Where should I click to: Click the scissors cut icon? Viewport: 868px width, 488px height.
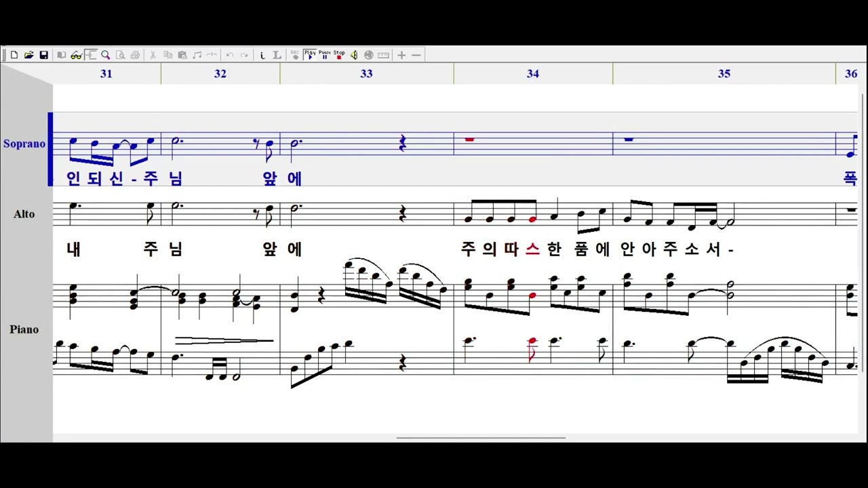pos(153,55)
